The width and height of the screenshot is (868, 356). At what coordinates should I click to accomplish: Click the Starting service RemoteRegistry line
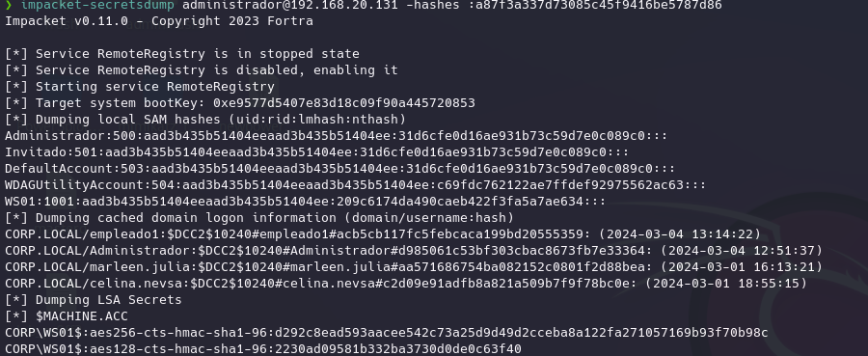click(x=140, y=87)
